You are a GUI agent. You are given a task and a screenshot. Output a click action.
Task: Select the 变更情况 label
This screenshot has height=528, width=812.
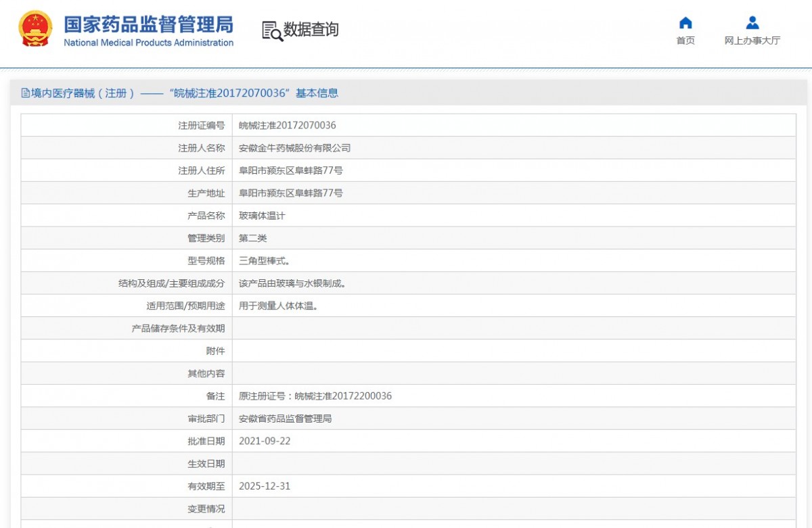tap(206, 508)
